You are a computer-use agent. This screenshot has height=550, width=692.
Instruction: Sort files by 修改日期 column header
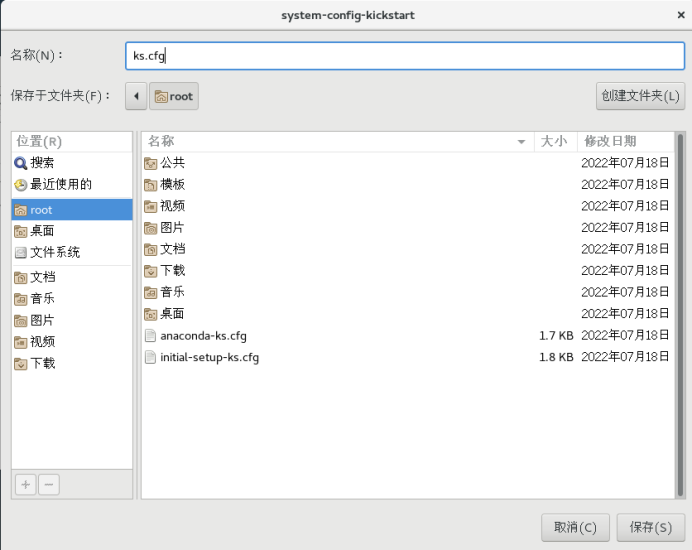point(625,141)
